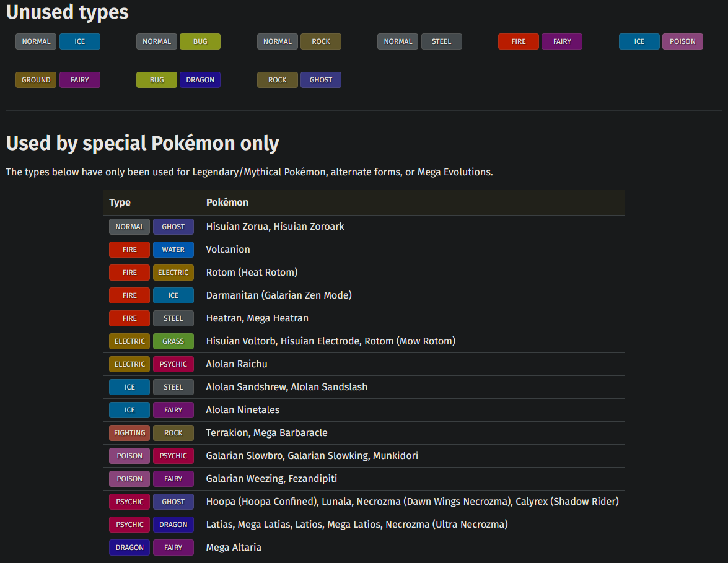The height and width of the screenshot is (563, 728).
Task: Click the FAIRY badge in the Mega Altaria row
Action: [x=173, y=548]
